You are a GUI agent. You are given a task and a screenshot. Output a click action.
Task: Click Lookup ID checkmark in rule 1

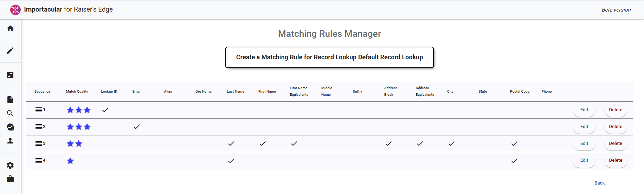click(x=105, y=110)
